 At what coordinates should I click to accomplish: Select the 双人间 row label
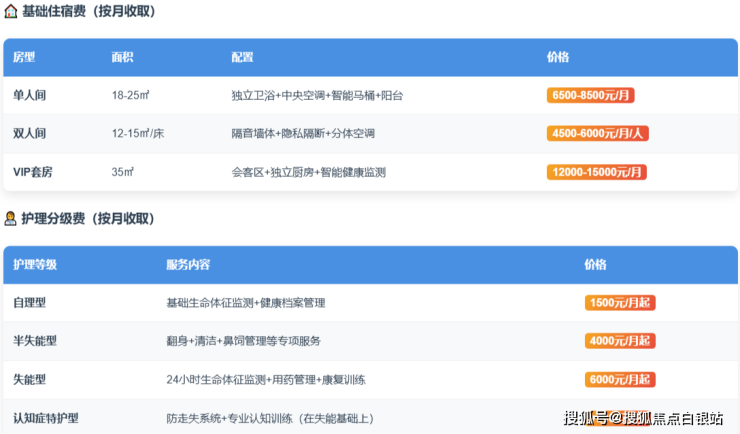coord(30,133)
